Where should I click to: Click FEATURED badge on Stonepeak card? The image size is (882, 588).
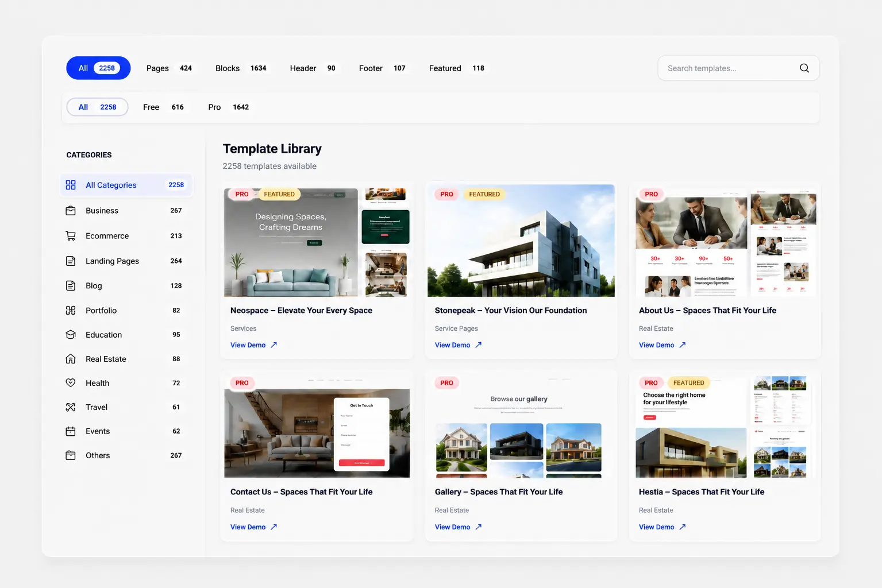tap(484, 194)
